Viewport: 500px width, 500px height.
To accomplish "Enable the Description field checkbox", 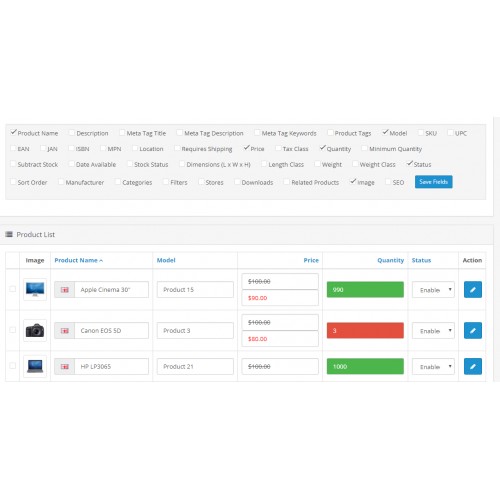I will point(71,133).
